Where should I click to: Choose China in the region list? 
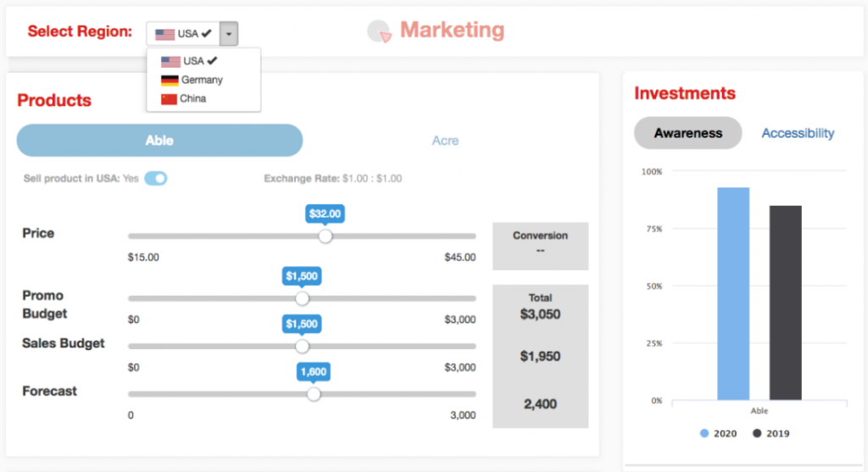tap(192, 98)
